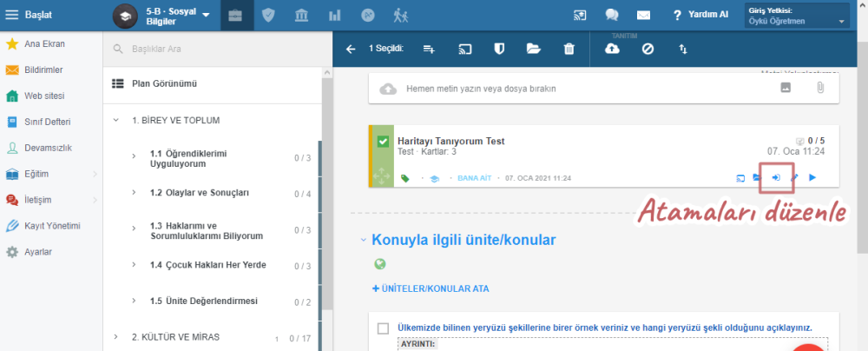Click the back arrow beside 1 Seçildi

[x=351, y=50]
